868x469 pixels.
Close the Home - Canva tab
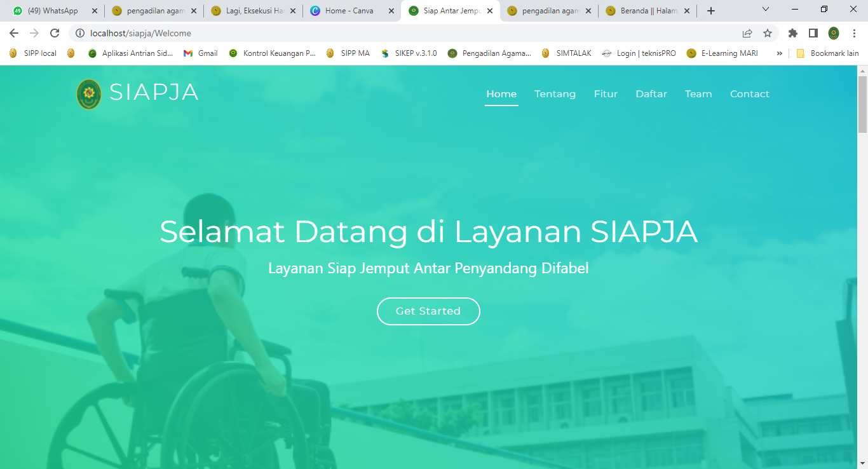(391, 11)
